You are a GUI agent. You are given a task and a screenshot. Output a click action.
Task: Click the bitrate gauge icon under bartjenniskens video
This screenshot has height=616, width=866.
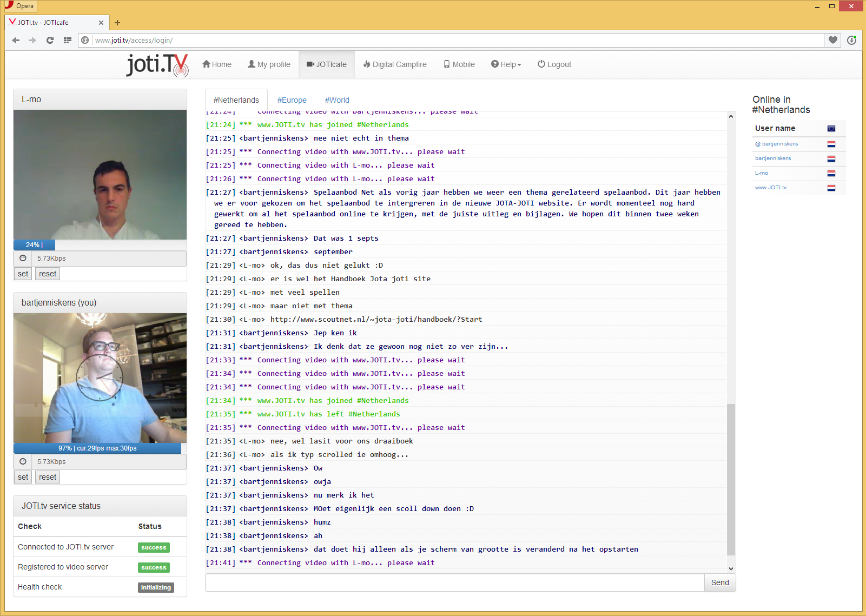[x=23, y=461]
